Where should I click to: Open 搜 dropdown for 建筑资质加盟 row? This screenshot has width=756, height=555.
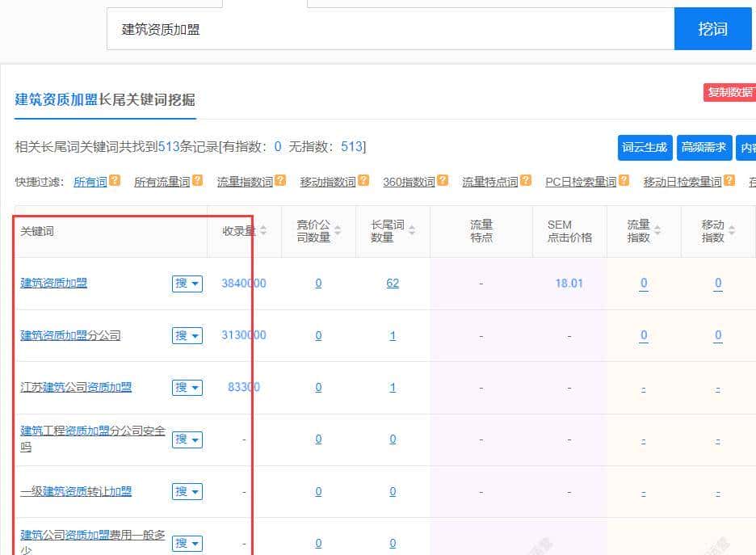point(194,284)
